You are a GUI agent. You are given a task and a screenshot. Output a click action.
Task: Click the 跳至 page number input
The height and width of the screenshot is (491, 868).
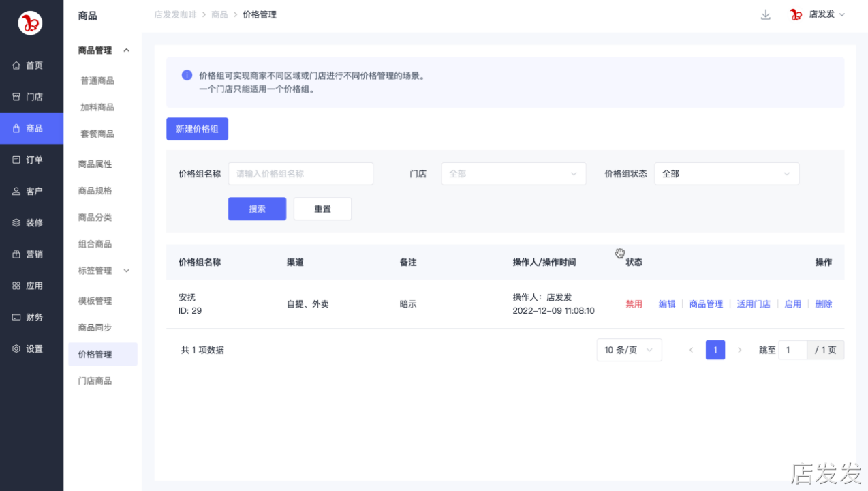click(x=793, y=350)
